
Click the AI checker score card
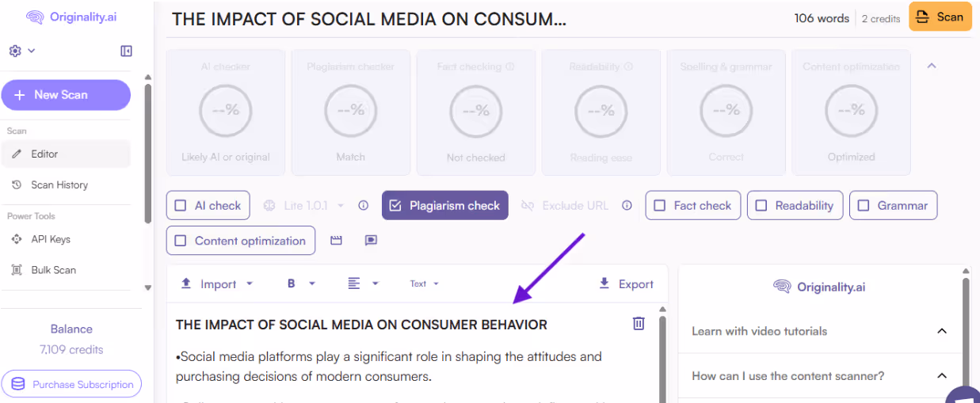[226, 112]
